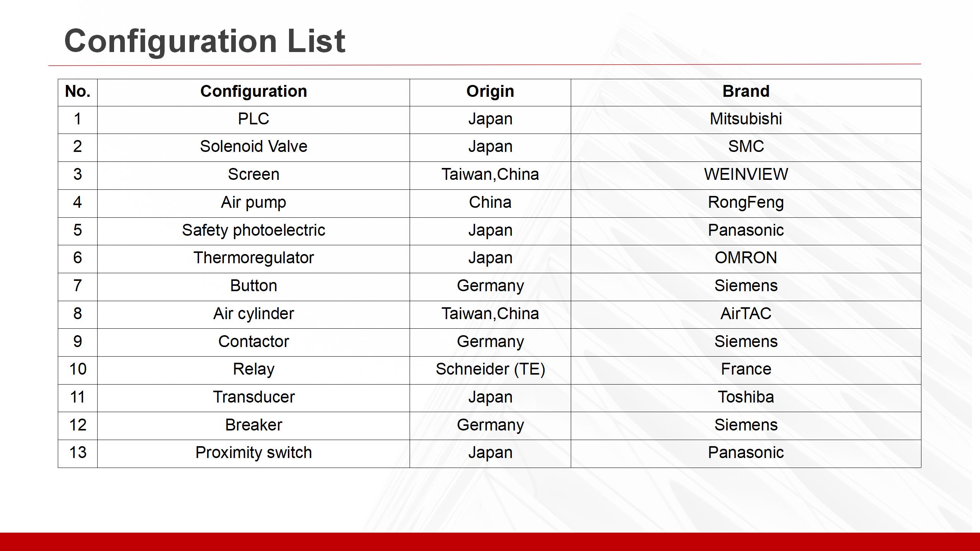Click the Configuration List slide title
The width and height of the screenshot is (980, 551).
click(205, 41)
